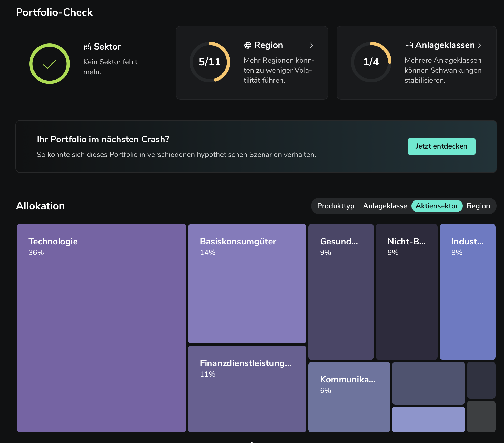The width and height of the screenshot is (504, 443).
Task: Select the Kommunika... 6% tile
Action: pyautogui.click(x=349, y=397)
